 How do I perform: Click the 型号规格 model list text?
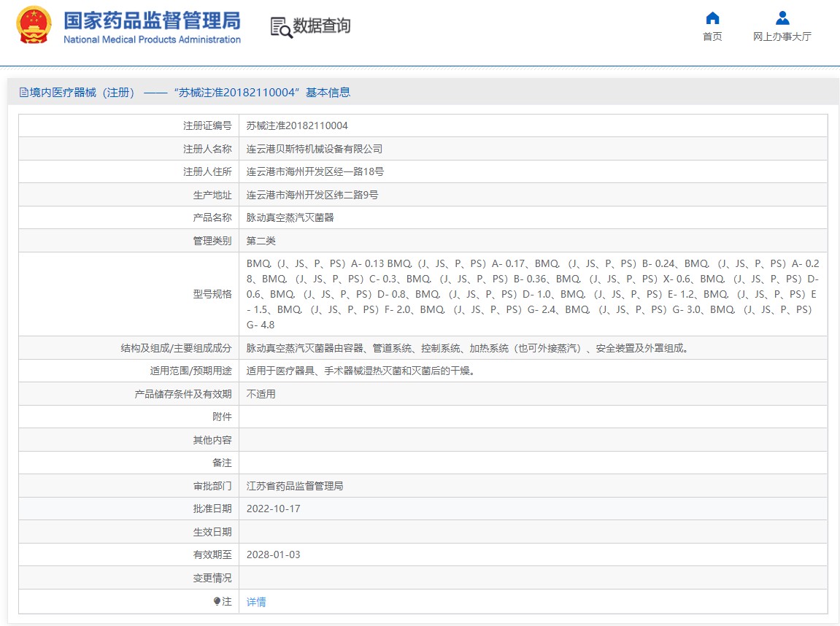coord(533,294)
